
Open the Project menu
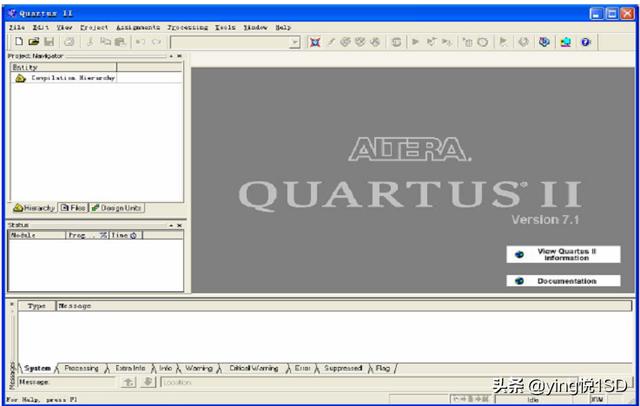pyautogui.click(x=94, y=27)
